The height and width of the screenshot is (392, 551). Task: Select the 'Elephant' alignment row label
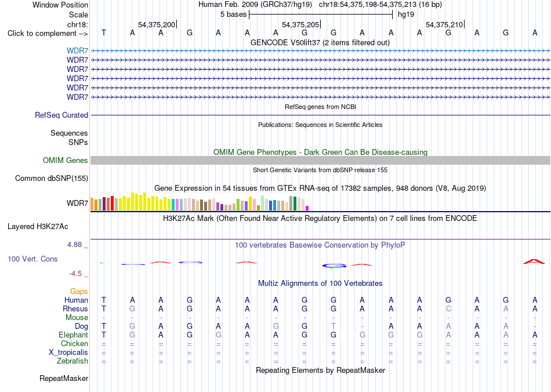pos(73,335)
